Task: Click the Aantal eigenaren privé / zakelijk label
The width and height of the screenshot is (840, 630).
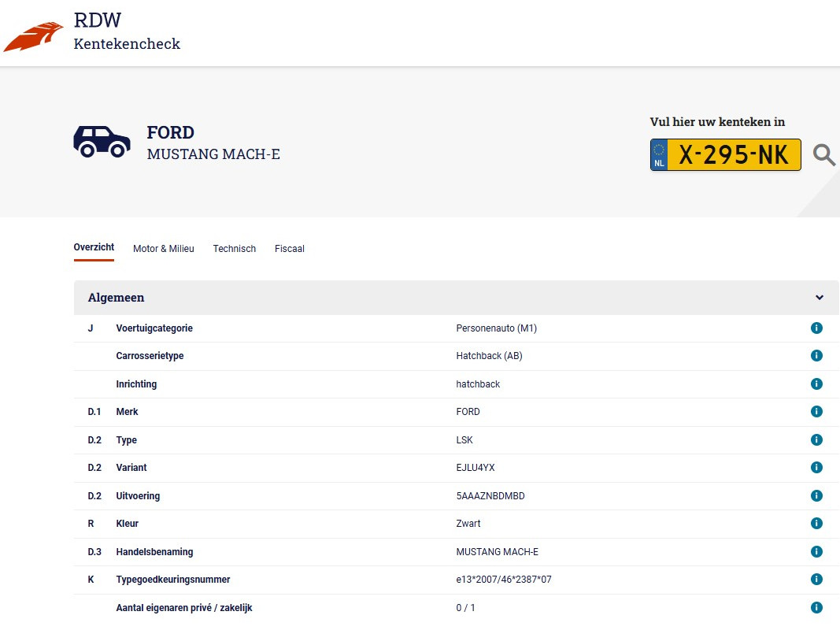Action: tap(183, 608)
